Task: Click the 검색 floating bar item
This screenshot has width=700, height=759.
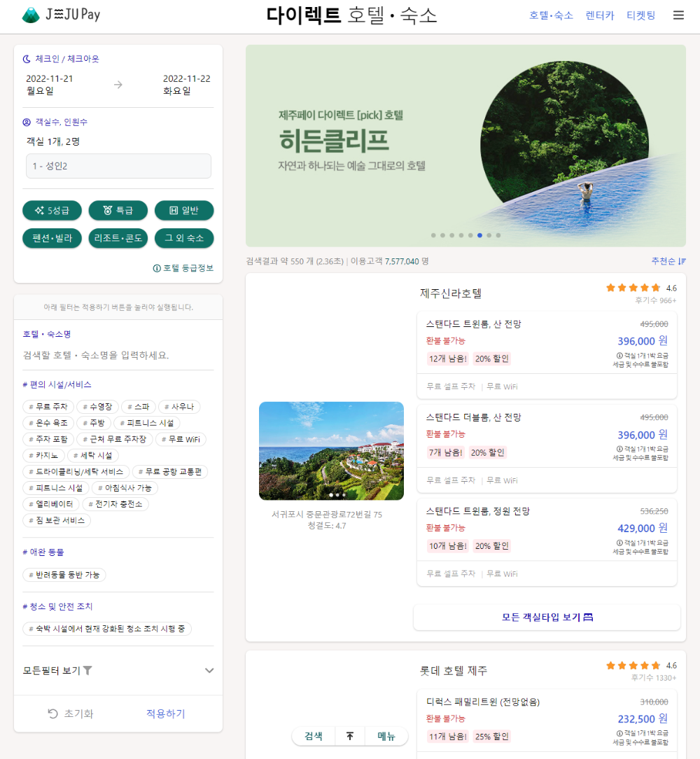Action: tap(314, 737)
